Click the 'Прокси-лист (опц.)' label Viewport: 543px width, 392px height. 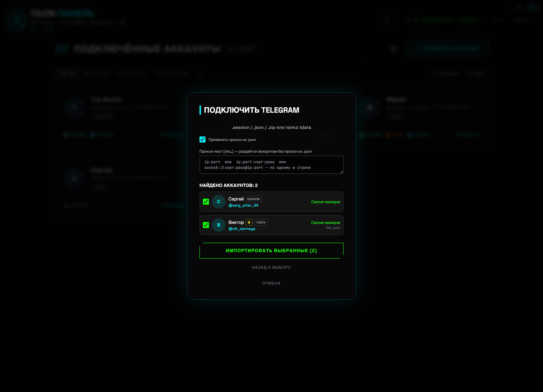255,151
